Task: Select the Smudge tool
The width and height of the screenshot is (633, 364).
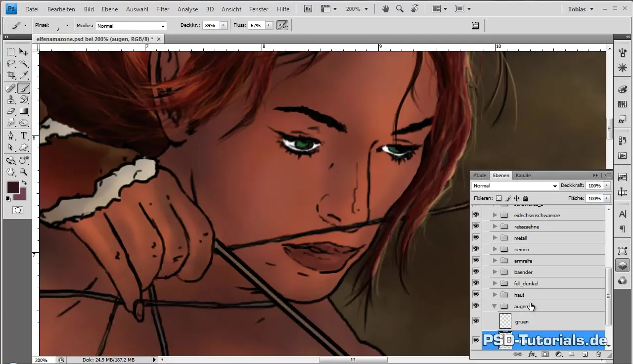Action: click(11, 123)
